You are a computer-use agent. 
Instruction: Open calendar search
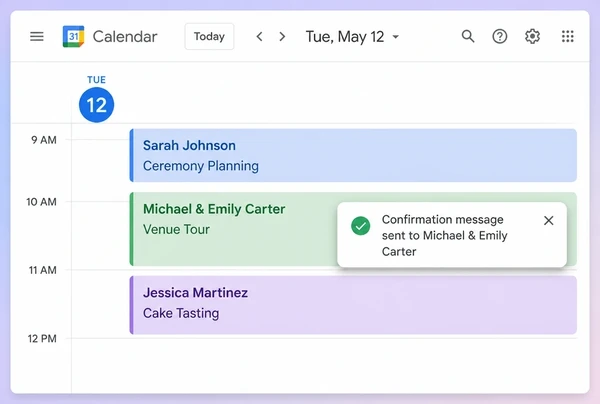468,36
